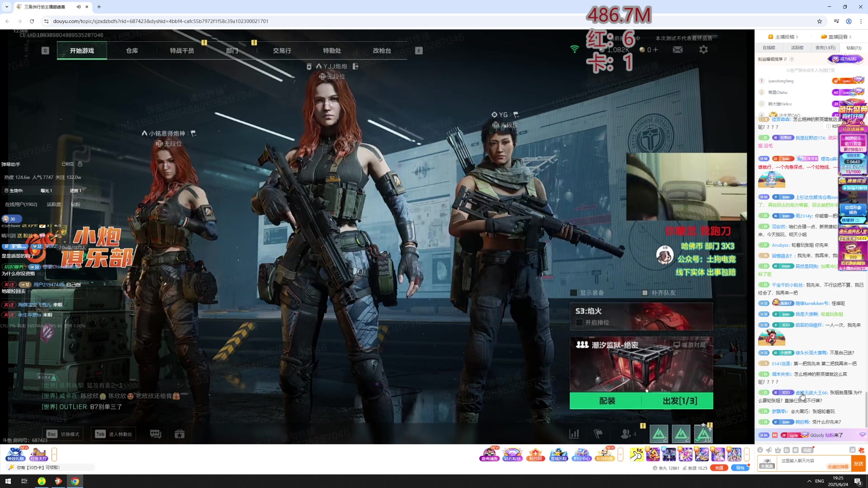Reload the page in Chrome
Image resolution: width=868 pixels, height=488 pixels.
tap(32, 21)
